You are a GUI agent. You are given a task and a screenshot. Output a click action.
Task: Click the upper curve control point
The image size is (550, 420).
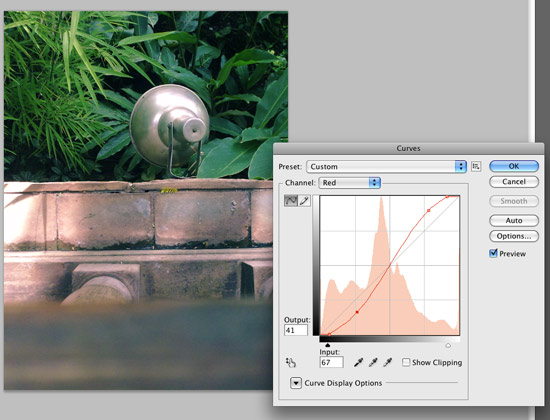point(429,211)
